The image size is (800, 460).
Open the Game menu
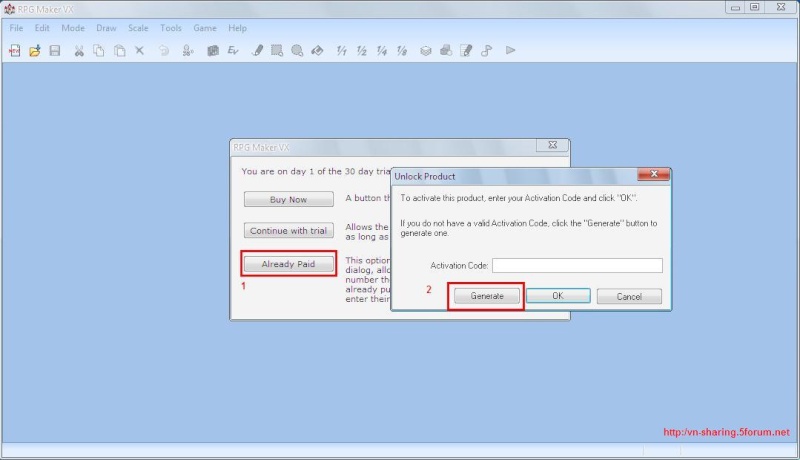205,28
